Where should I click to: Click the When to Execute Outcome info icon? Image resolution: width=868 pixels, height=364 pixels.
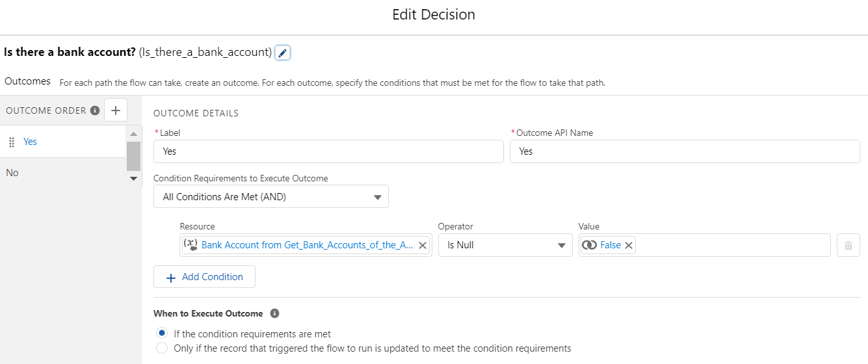[x=274, y=313]
